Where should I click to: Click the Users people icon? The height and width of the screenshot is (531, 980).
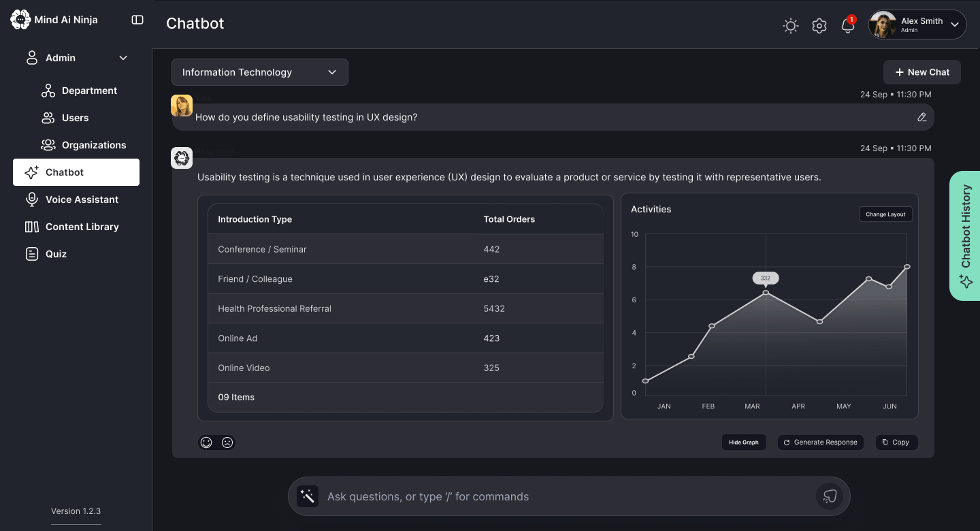coord(48,118)
